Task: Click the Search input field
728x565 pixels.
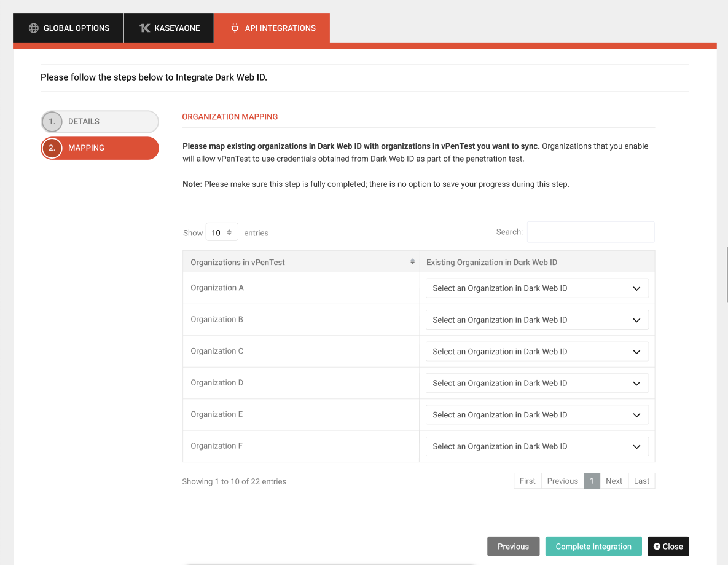Action: 590,232
